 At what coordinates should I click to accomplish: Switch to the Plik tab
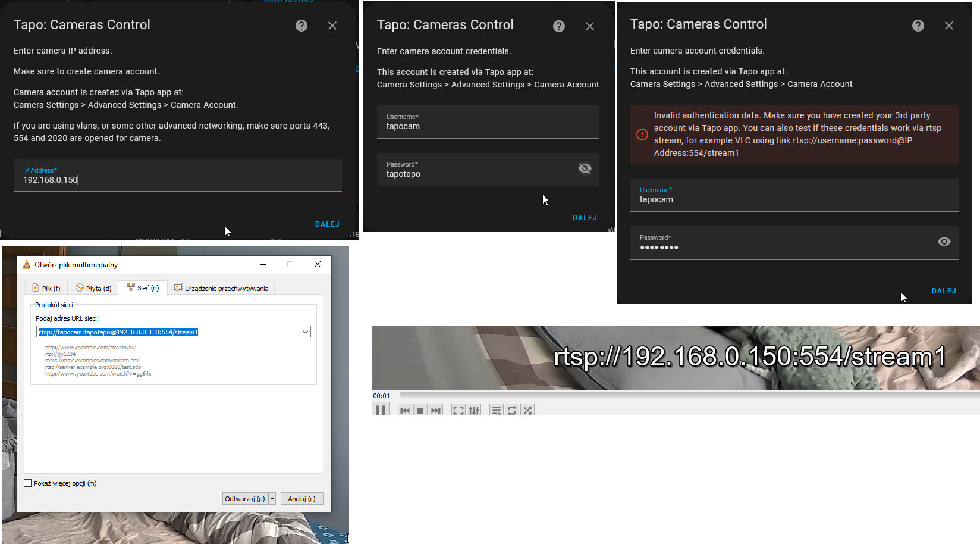pyautogui.click(x=46, y=288)
